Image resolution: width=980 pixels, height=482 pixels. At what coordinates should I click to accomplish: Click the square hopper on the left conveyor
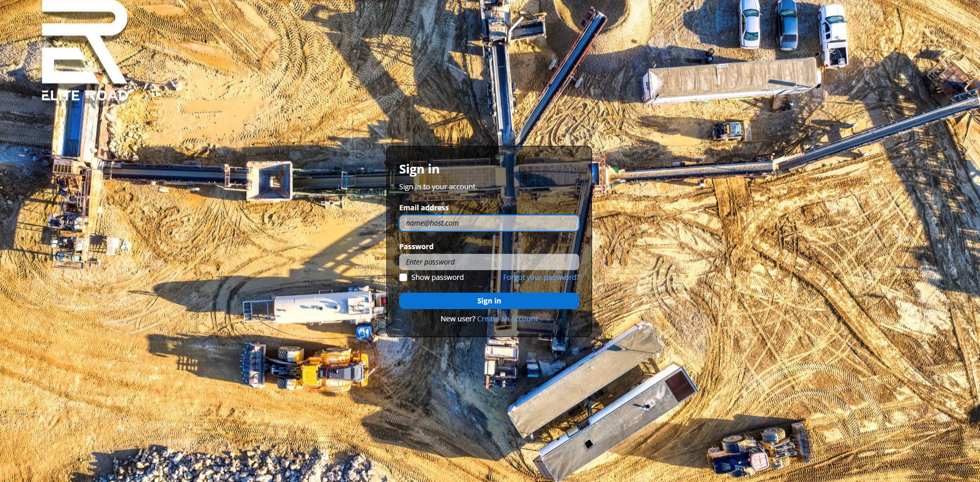[270, 181]
